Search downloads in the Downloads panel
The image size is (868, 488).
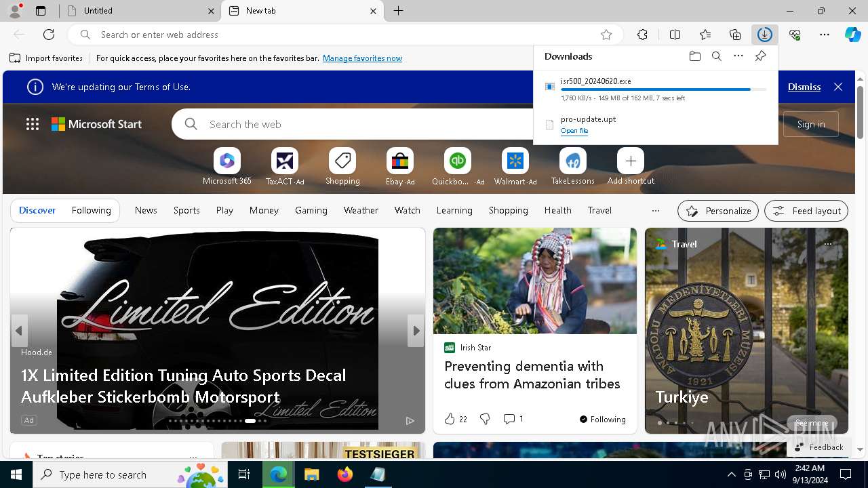pos(717,56)
